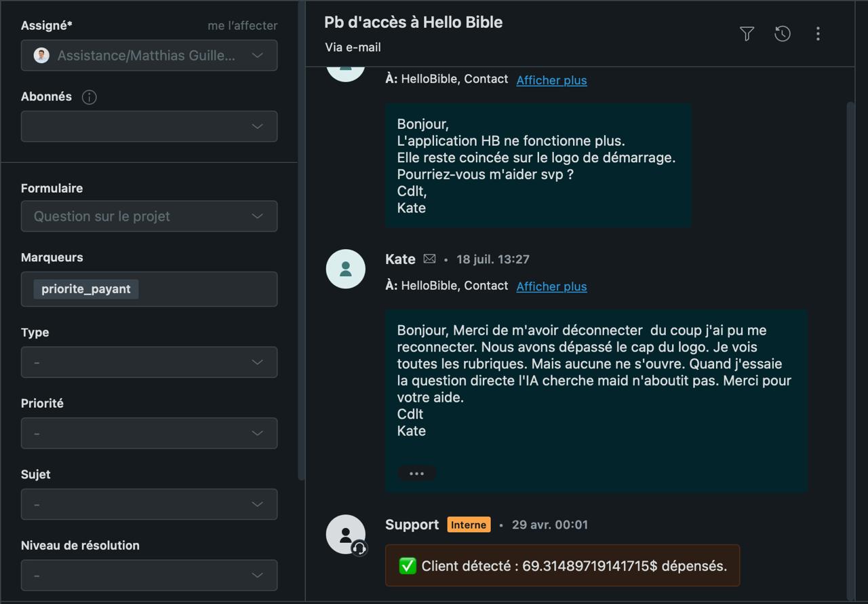Click Kate's avatar on the 18 juil. message
Screen dimensions: 868x604
pos(346,269)
